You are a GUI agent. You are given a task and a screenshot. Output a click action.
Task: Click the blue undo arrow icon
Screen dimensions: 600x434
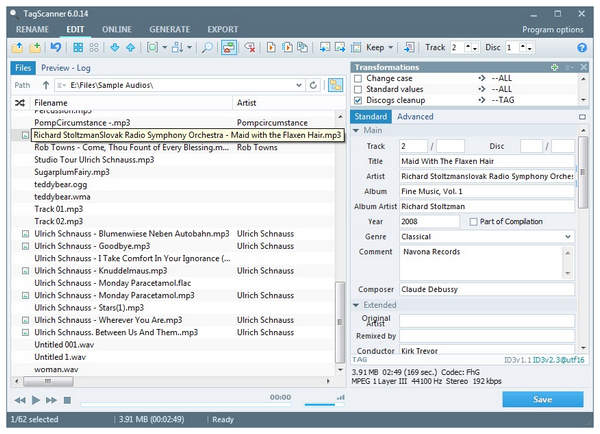coord(56,47)
